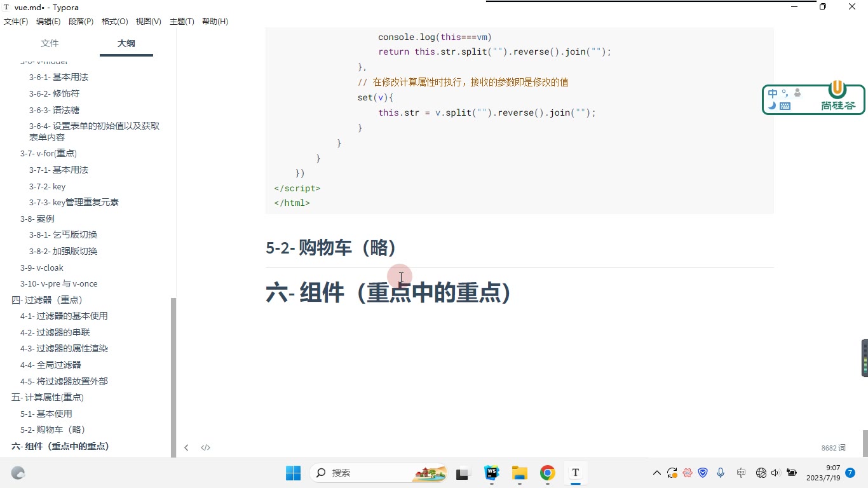Viewport: 868px width, 488px height.
Task: Open the Windows Start menu
Action: point(293,473)
